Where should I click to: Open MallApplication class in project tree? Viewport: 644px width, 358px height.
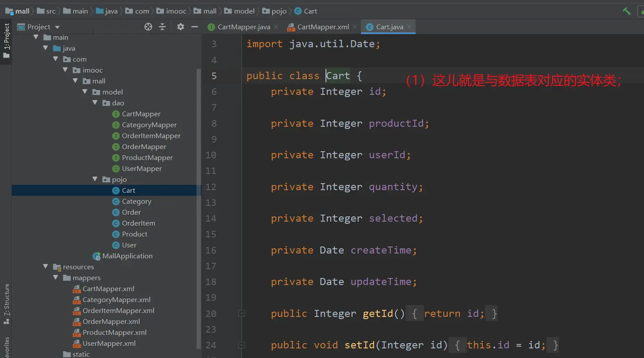[127, 256]
